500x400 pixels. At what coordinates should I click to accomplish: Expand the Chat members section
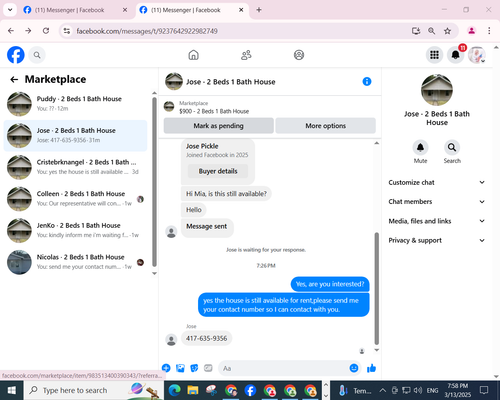[436, 202]
